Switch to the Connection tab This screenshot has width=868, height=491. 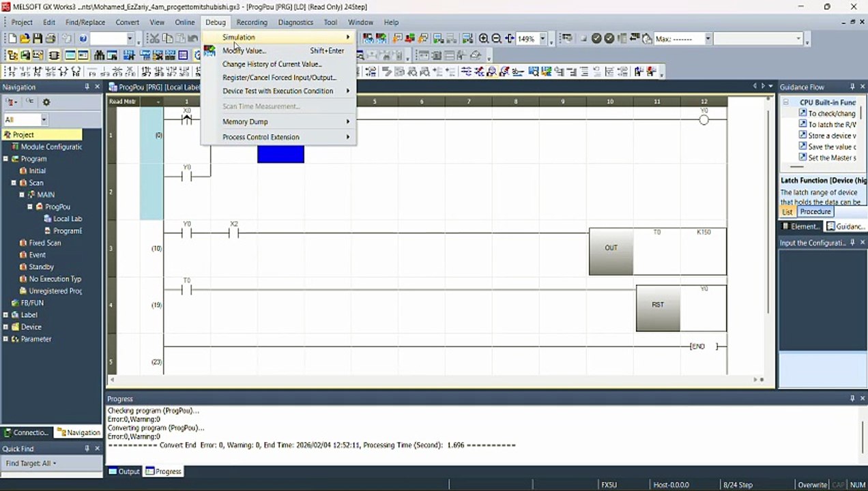tap(27, 432)
